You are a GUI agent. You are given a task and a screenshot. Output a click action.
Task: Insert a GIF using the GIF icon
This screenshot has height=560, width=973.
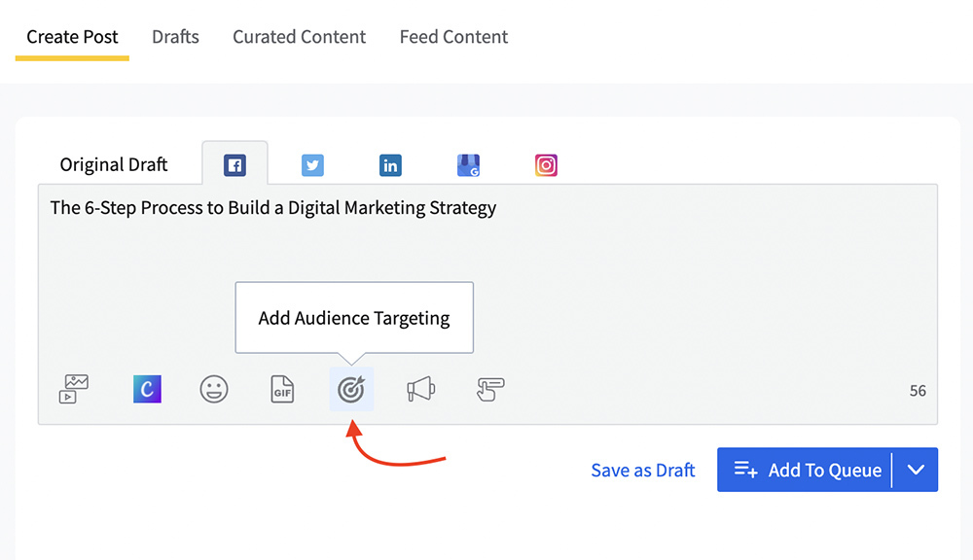pyautogui.click(x=282, y=390)
